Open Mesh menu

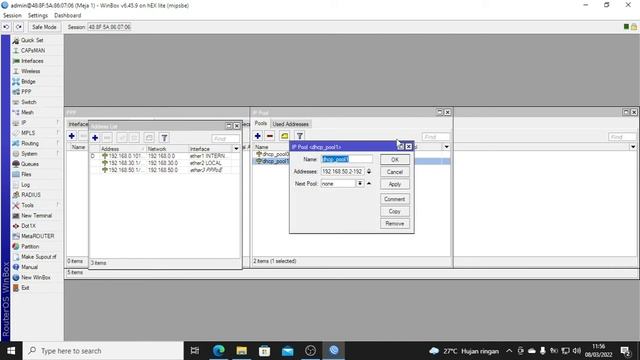coord(27,112)
